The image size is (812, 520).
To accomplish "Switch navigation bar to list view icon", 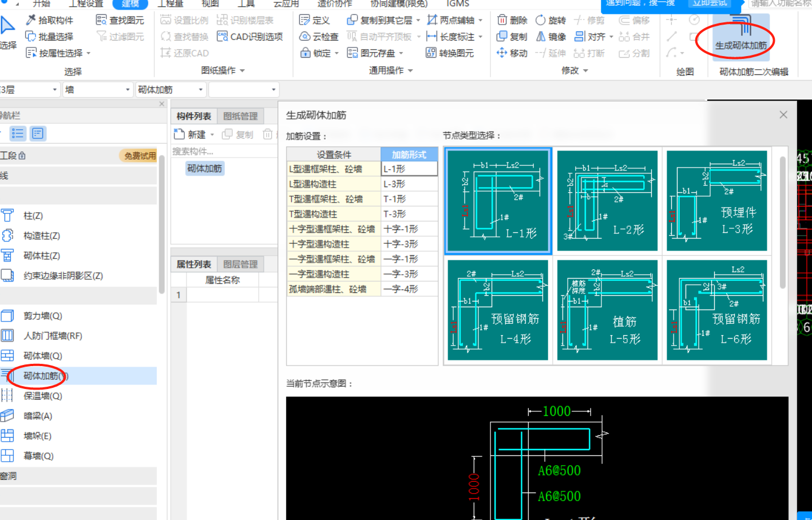I will coord(18,134).
